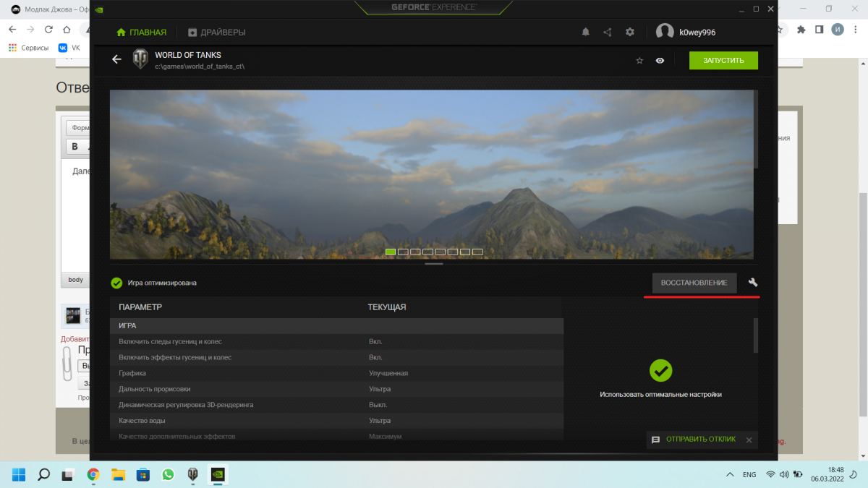
Task: Click the settings list scrollbar
Action: pyautogui.click(x=756, y=335)
